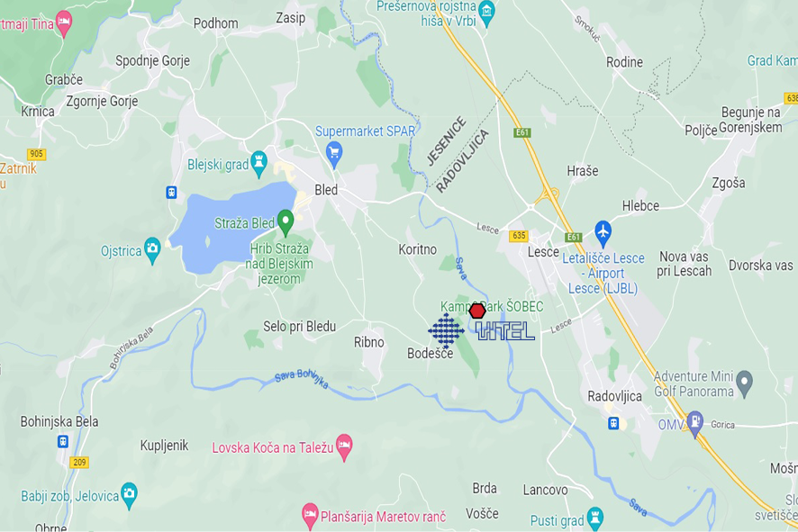Viewport: 798px width, 532px height.
Task: Click the VITEL company logo
Action: point(482,331)
